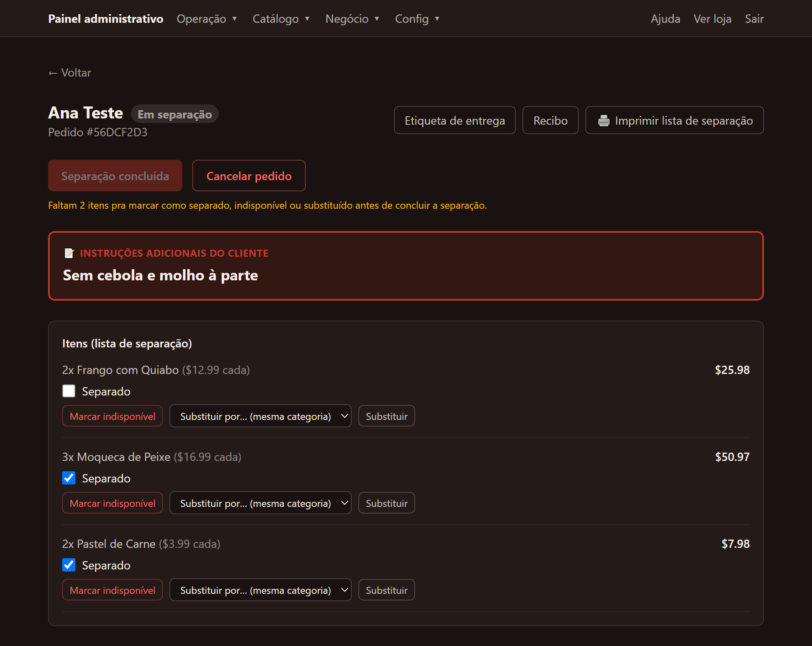Open Etiqueta de entrega
Viewport: 812px width, 646px height.
(455, 121)
